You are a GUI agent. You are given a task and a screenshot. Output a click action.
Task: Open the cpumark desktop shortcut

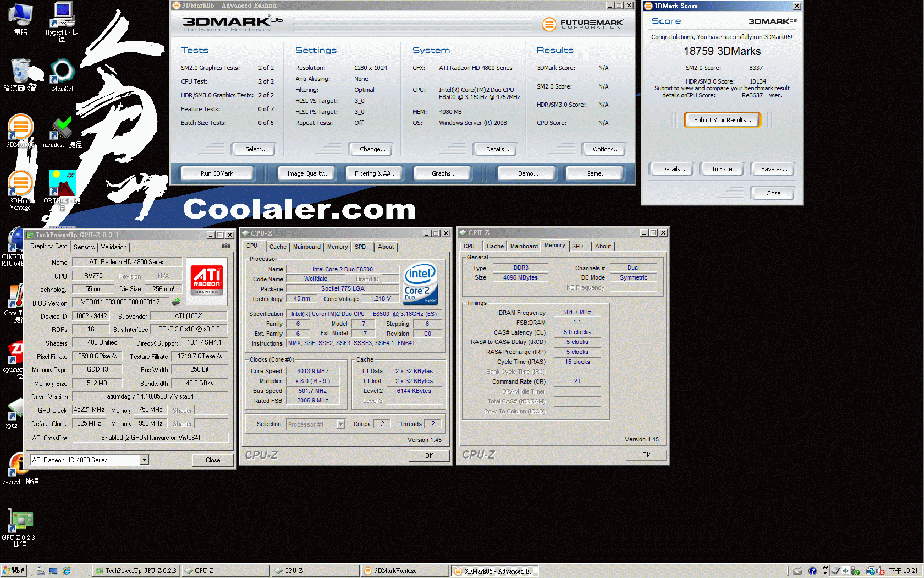pos(13,360)
